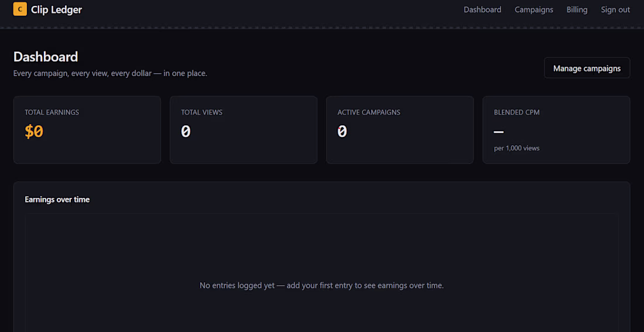Open the Billing page
The height and width of the screenshot is (332, 644).
click(577, 9)
